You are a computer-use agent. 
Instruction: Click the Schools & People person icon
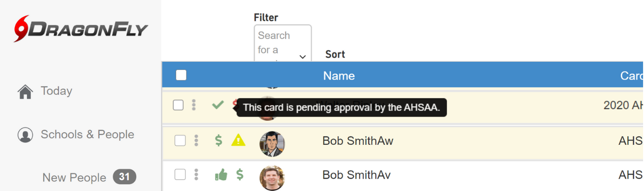click(25, 135)
